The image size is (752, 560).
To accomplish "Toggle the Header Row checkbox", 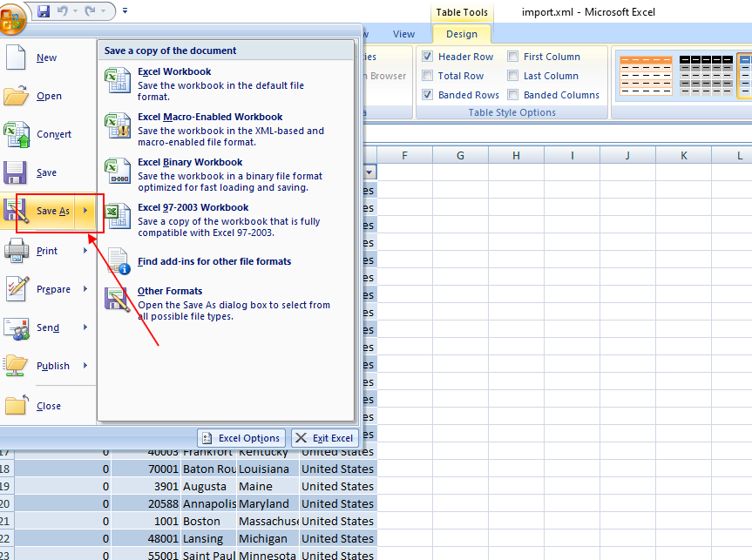I will point(427,57).
